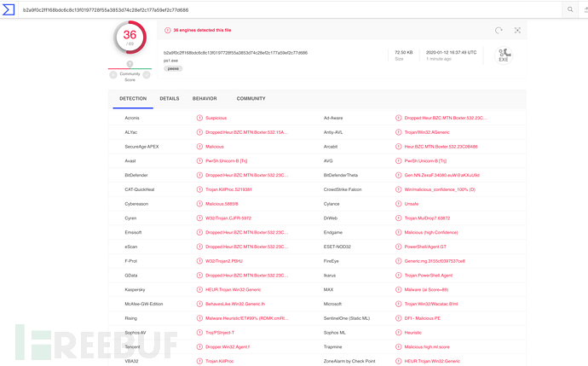The width and height of the screenshot is (588, 366).
Task: Open the Behavior tab
Action: [205, 99]
